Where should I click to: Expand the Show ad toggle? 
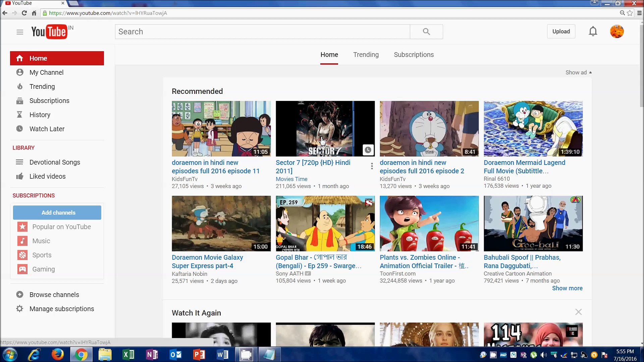[x=579, y=72]
